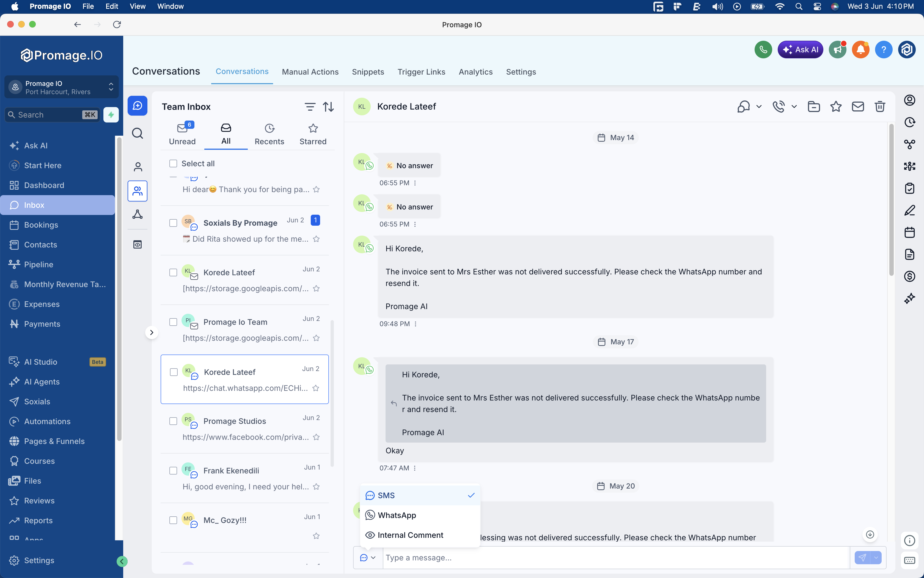
Task: Switch to the Snippets tab
Action: [x=368, y=72]
